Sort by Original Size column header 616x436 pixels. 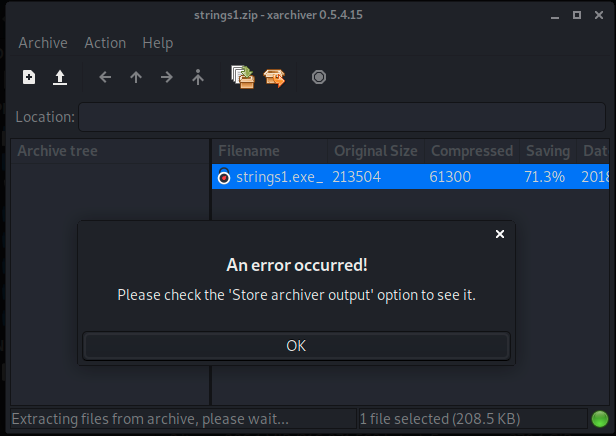pos(376,151)
